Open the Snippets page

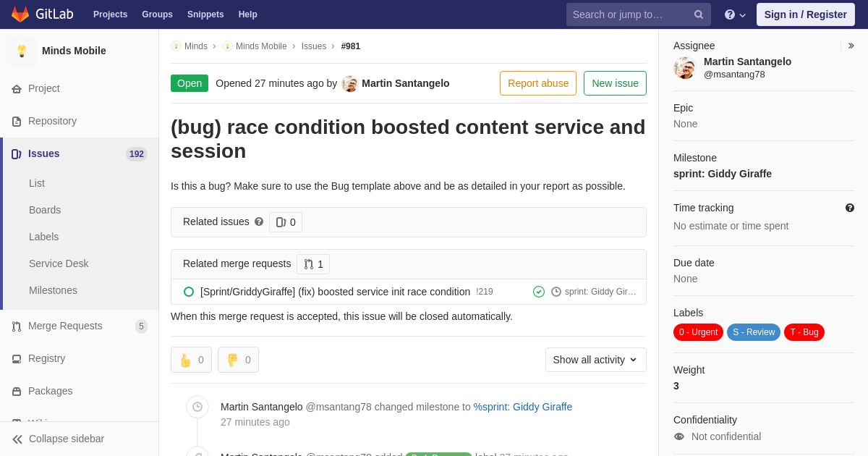point(205,14)
